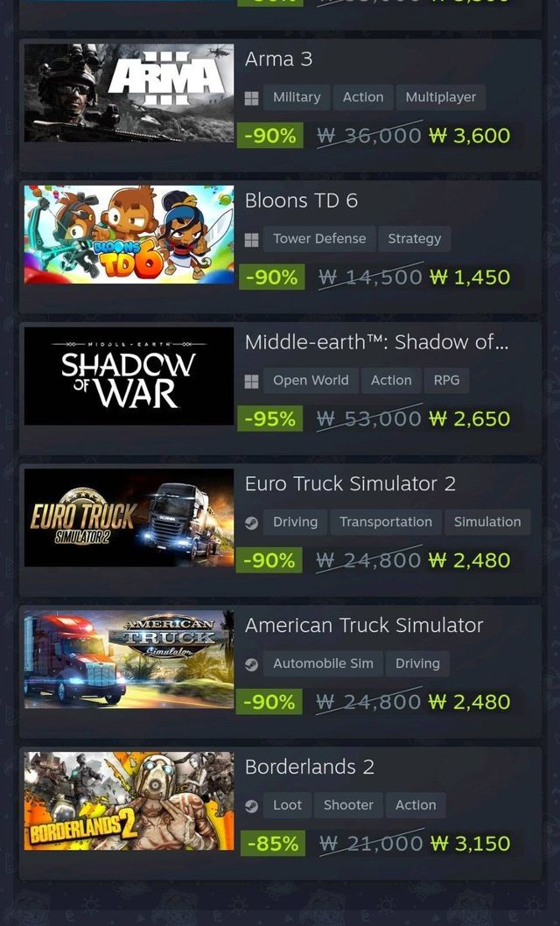
Task: Select the Transportation tag
Action: point(386,522)
